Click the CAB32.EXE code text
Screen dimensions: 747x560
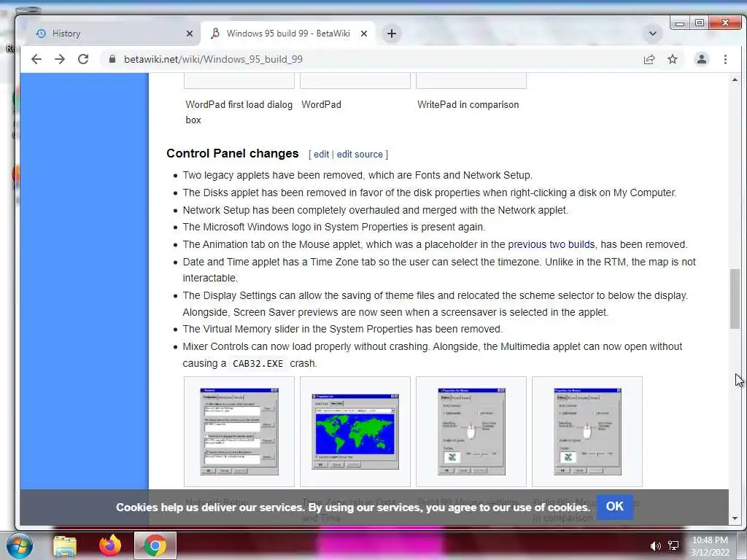(258, 363)
